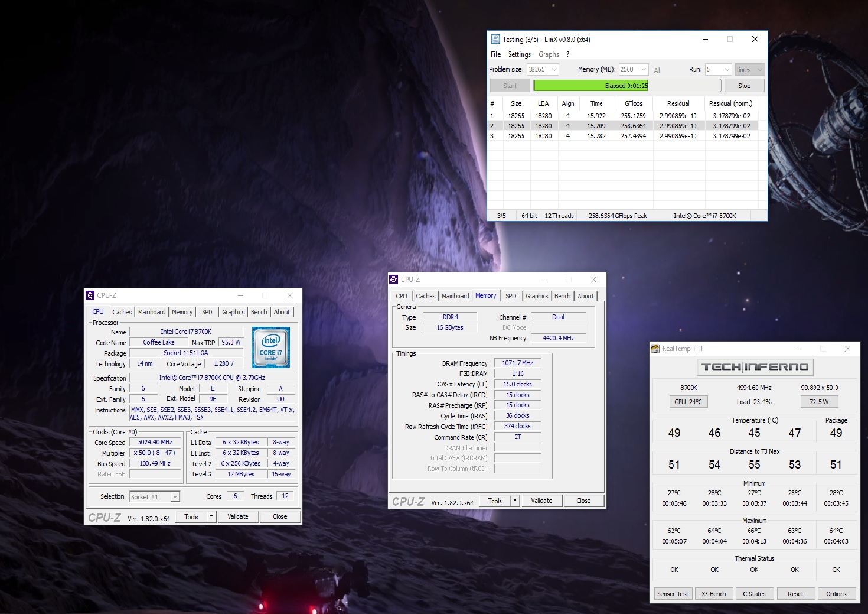Click the GFlops column header in LinX
Viewport: 868px width, 614px height.
click(x=634, y=103)
